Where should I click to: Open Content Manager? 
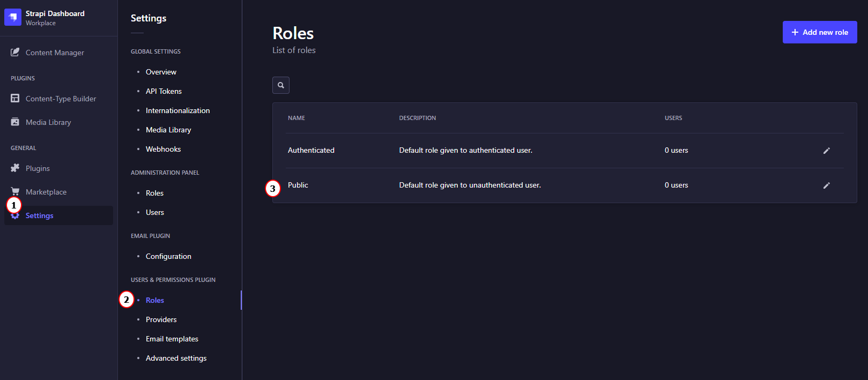[55, 53]
